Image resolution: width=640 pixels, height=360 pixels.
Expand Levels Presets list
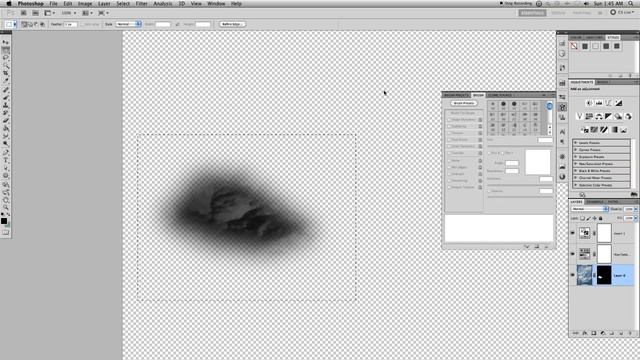tap(576, 143)
